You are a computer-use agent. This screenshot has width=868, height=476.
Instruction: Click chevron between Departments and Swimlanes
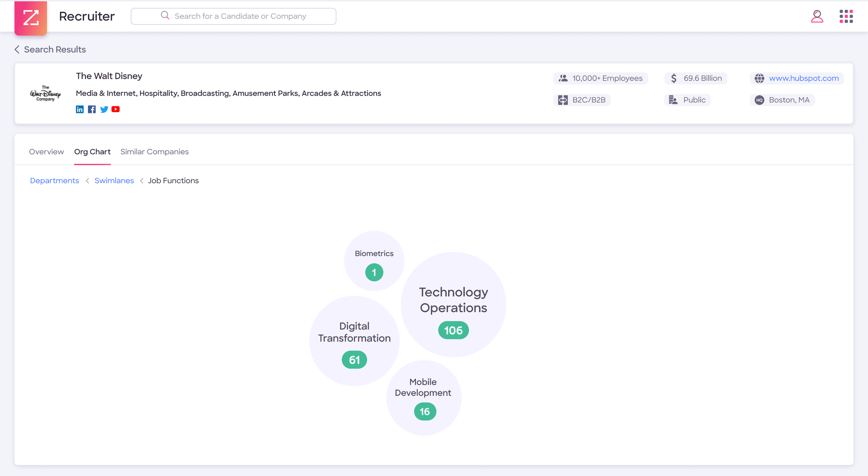coord(87,181)
